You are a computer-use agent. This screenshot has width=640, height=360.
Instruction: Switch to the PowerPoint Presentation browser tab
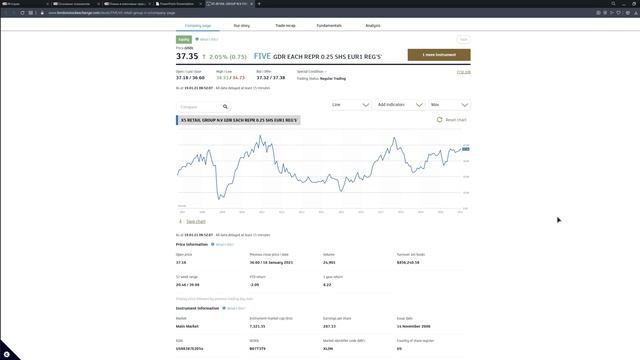click(177, 4)
